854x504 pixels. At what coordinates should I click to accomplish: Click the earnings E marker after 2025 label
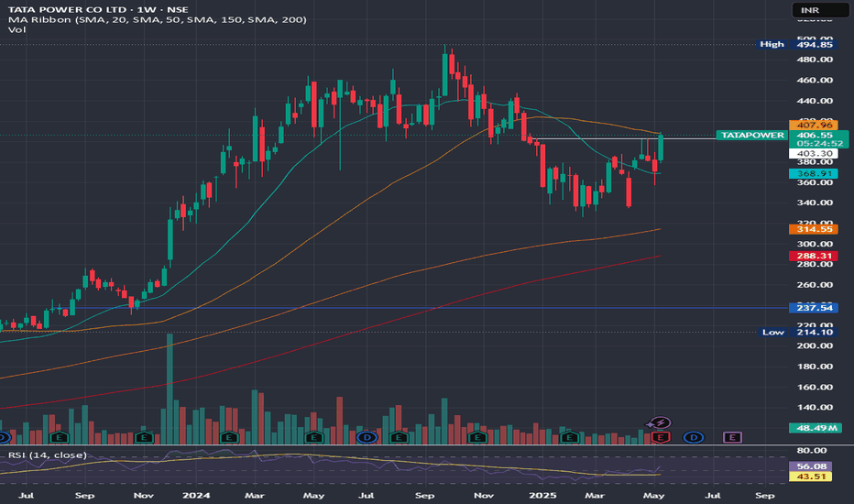[570, 437]
